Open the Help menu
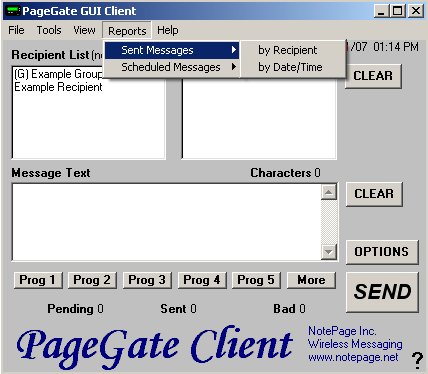The image size is (428, 374). click(168, 30)
